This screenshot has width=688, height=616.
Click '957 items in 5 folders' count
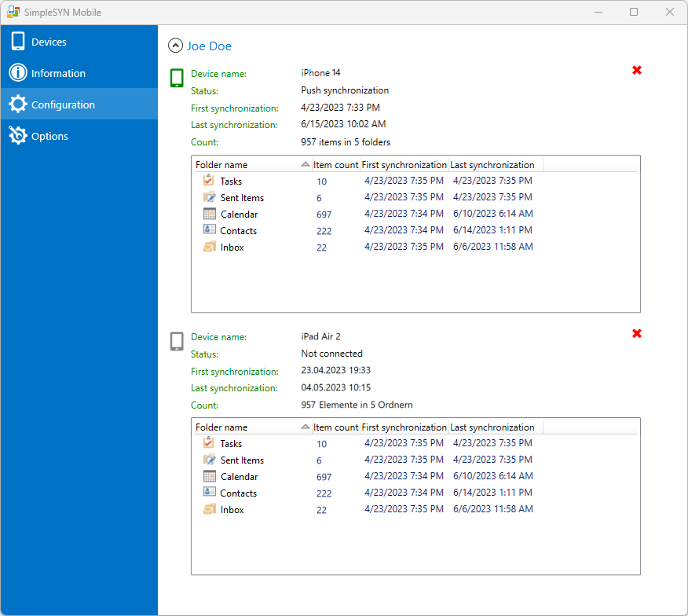tap(346, 142)
